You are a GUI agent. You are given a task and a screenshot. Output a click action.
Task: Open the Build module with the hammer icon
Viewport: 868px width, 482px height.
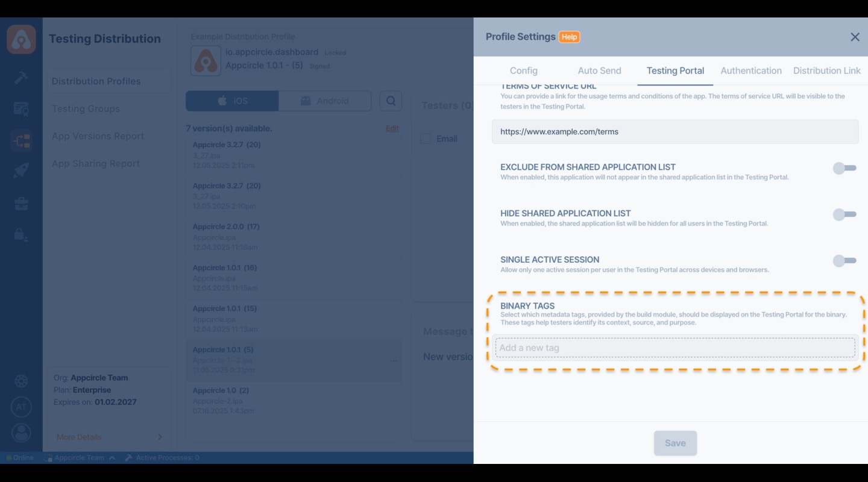[21, 78]
